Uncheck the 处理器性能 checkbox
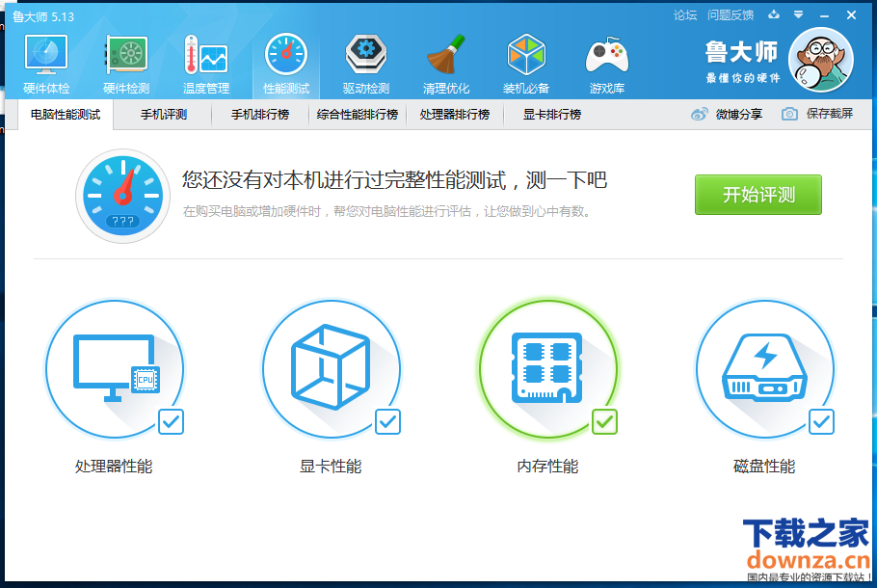 [172, 422]
